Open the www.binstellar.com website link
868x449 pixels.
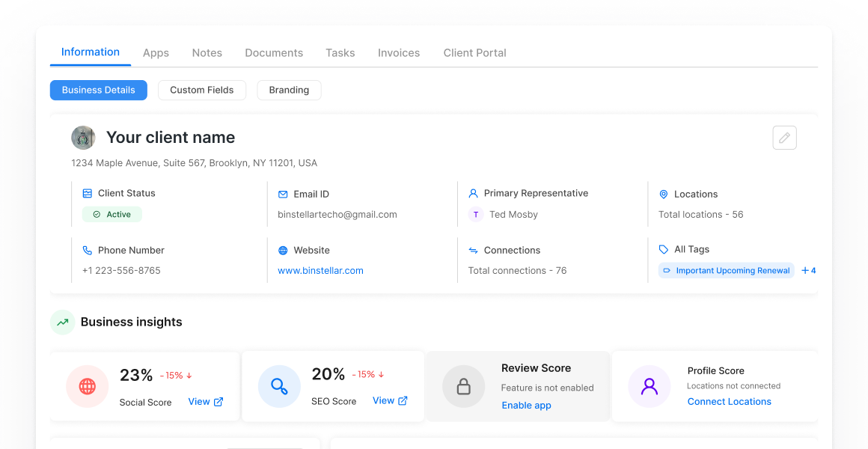click(x=320, y=271)
